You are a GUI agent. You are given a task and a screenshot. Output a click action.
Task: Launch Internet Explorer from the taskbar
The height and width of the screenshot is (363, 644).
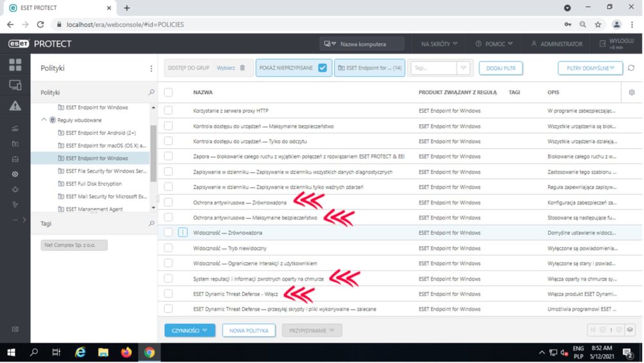80,352
